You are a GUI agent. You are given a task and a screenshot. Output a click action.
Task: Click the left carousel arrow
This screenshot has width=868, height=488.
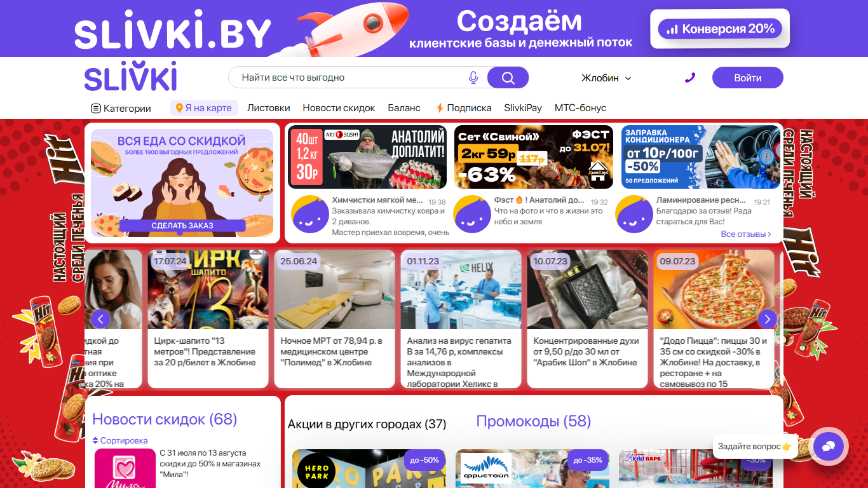pyautogui.click(x=100, y=318)
